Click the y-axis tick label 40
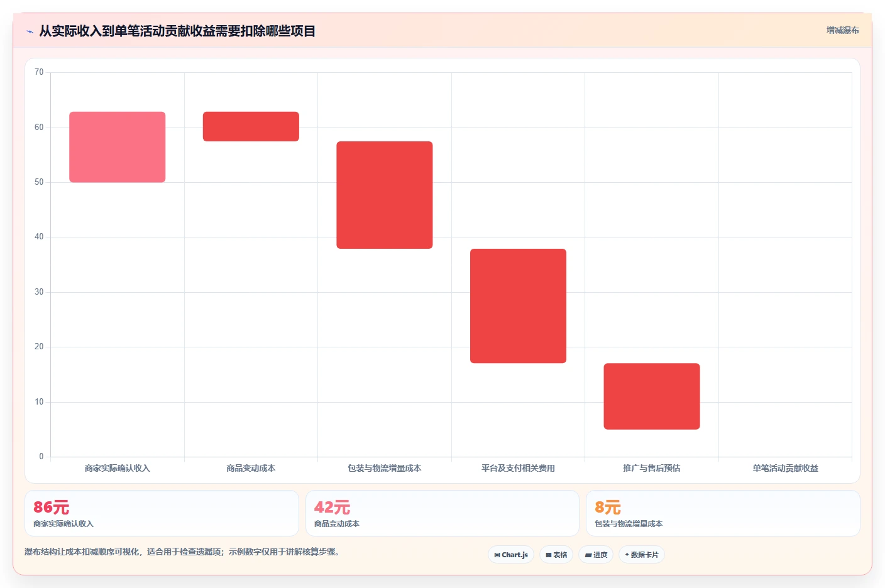This screenshot has width=885, height=588. (39, 237)
